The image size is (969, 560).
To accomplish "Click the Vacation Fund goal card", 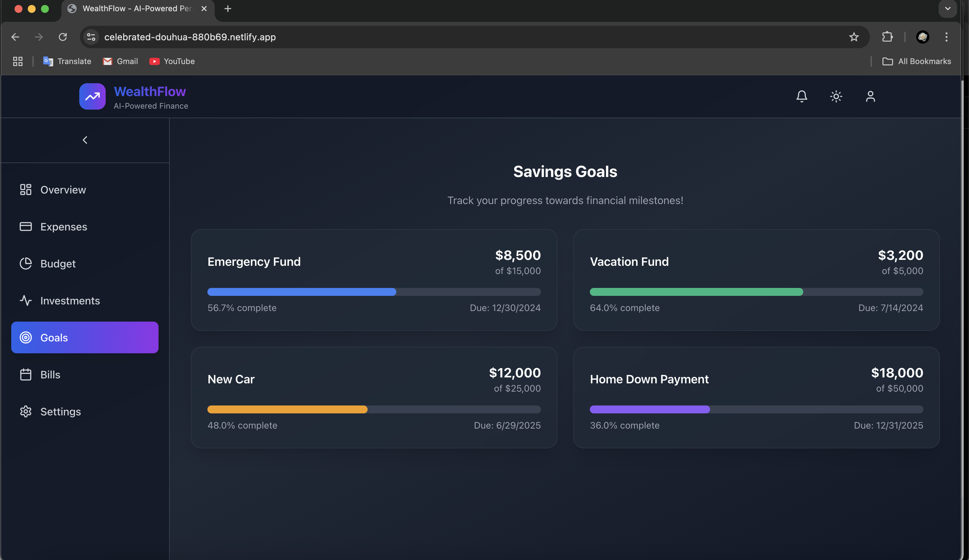I will point(756,279).
